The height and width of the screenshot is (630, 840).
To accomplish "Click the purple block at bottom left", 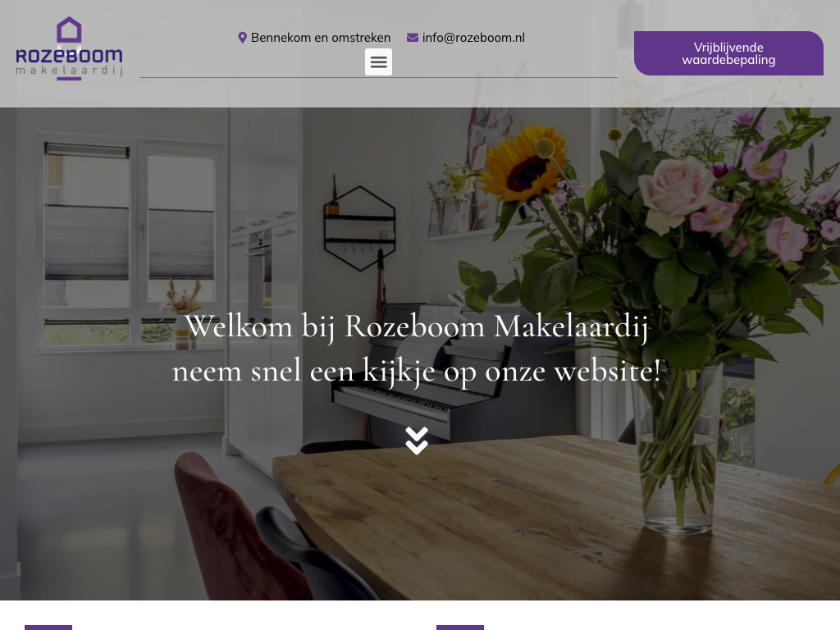I will [x=48, y=628].
